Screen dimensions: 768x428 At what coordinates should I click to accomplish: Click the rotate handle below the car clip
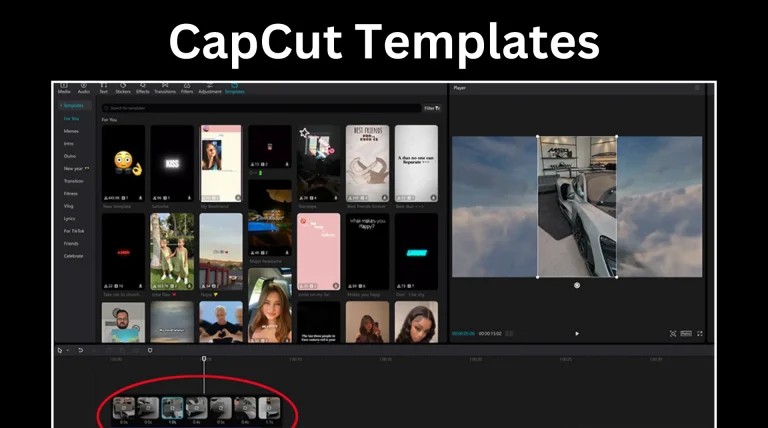click(577, 285)
